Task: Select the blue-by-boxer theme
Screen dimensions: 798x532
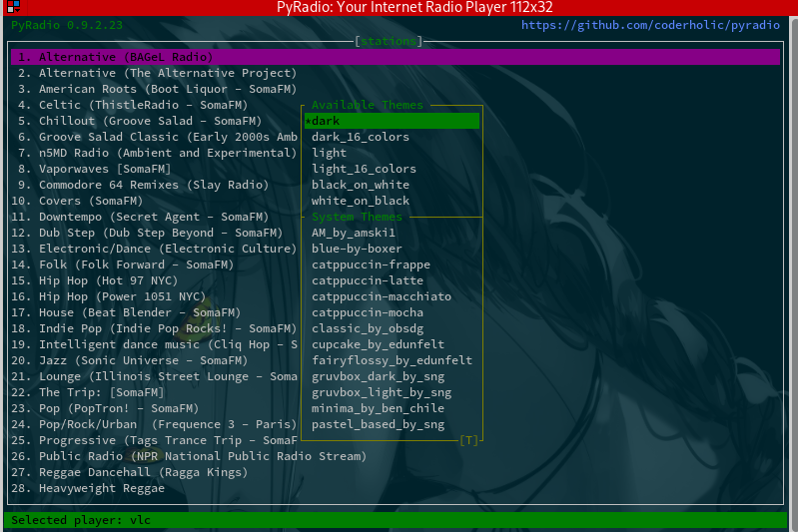Action: click(x=357, y=249)
